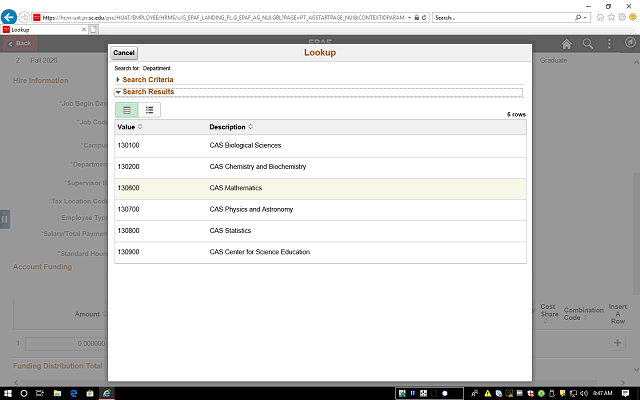Click the browser address bar URL
640x400 pixels.
click(x=223, y=18)
